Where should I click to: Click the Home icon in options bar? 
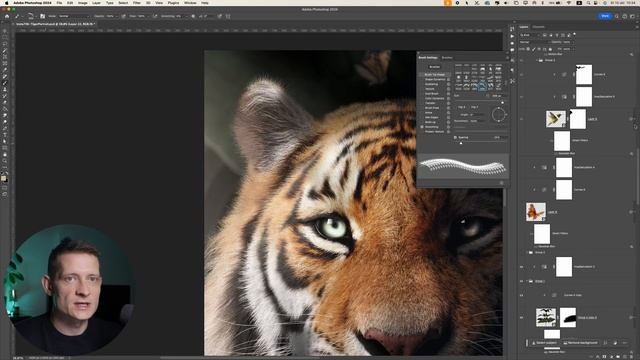(x=7, y=16)
